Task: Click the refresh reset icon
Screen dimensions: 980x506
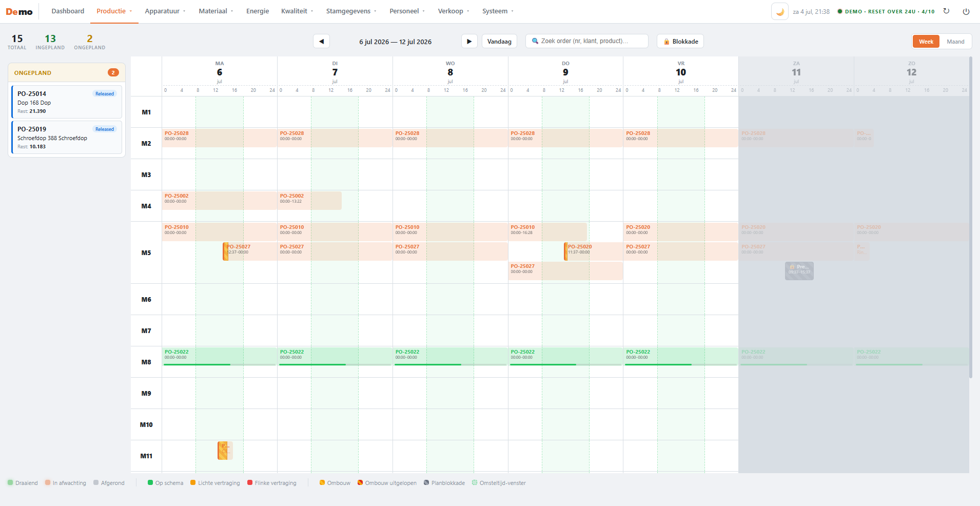Action: pos(946,11)
